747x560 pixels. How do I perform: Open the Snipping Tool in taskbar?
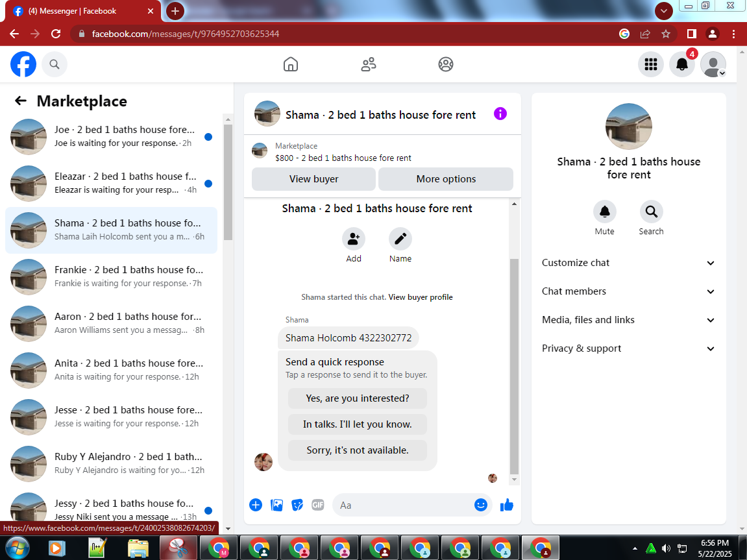pos(178,548)
